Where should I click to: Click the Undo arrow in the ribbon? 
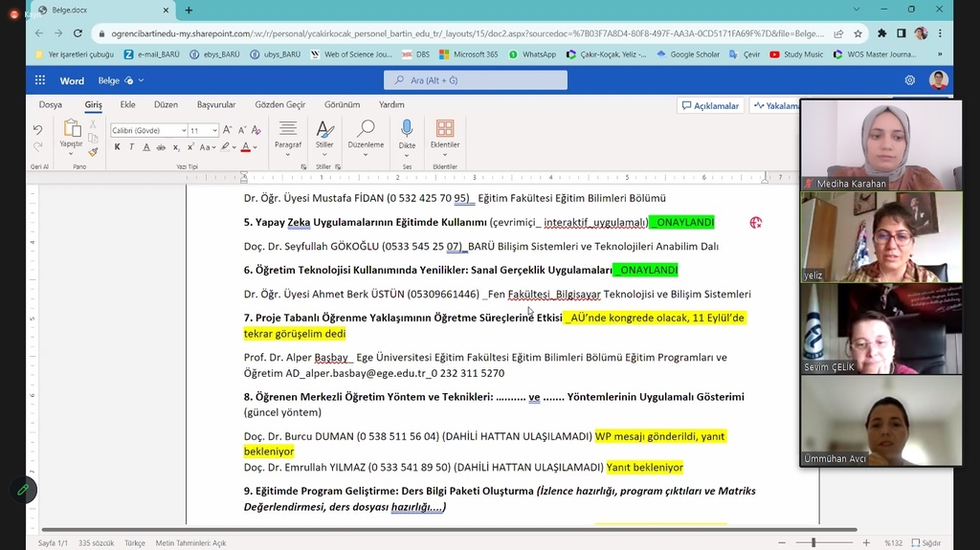click(38, 130)
